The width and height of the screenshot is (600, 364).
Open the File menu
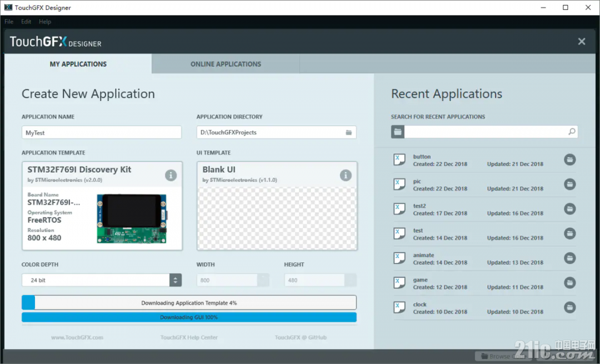(9, 22)
